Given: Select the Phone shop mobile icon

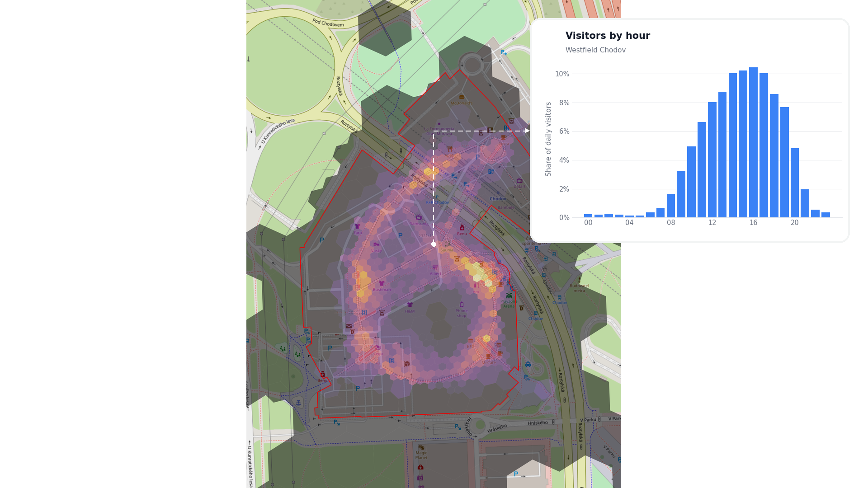Looking at the screenshot, I should (x=462, y=305).
